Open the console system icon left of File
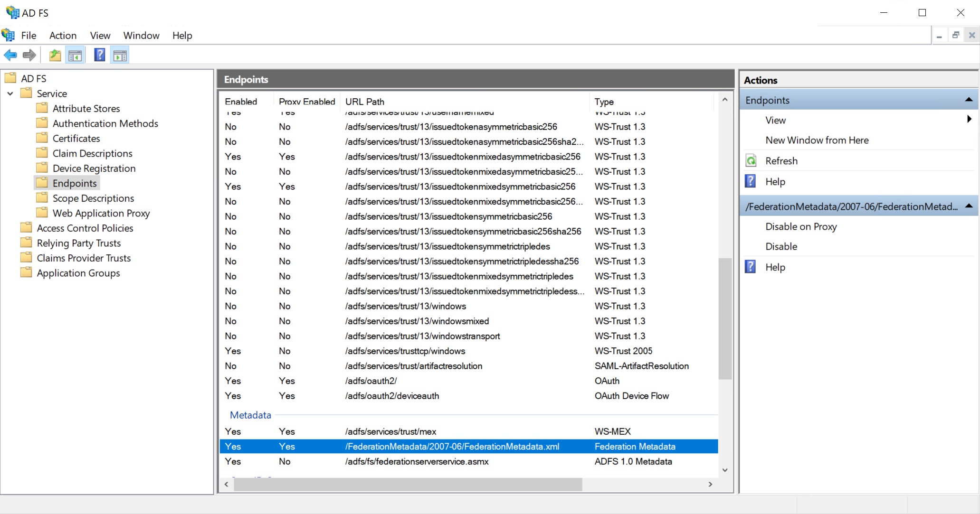Viewport: 980px width, 514px height. coord(8,35)
